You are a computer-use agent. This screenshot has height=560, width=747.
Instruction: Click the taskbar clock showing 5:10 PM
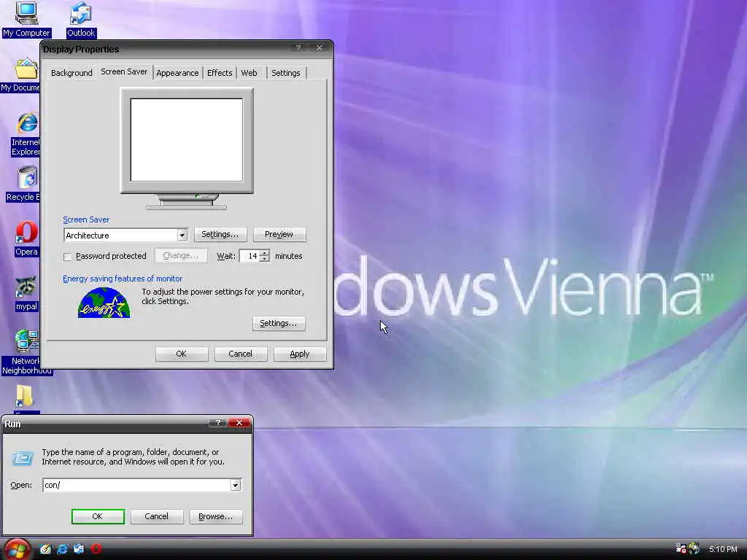pos(723,549)
